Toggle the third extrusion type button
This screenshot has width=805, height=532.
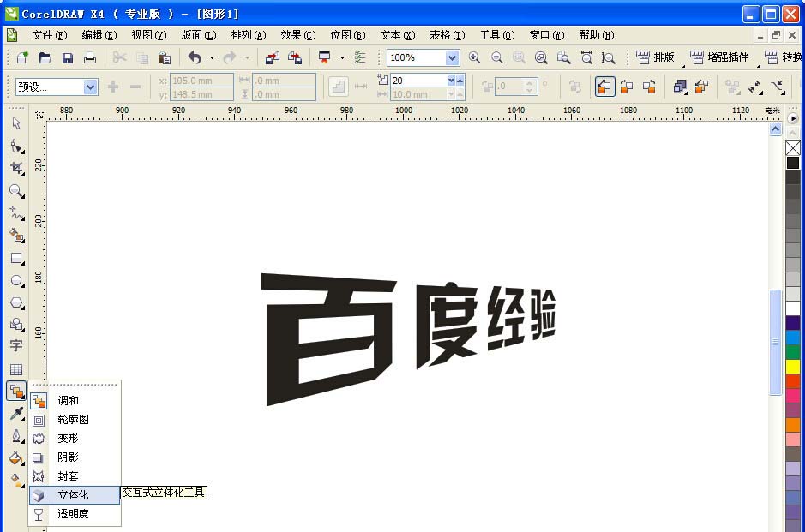(x=650, y=87)
